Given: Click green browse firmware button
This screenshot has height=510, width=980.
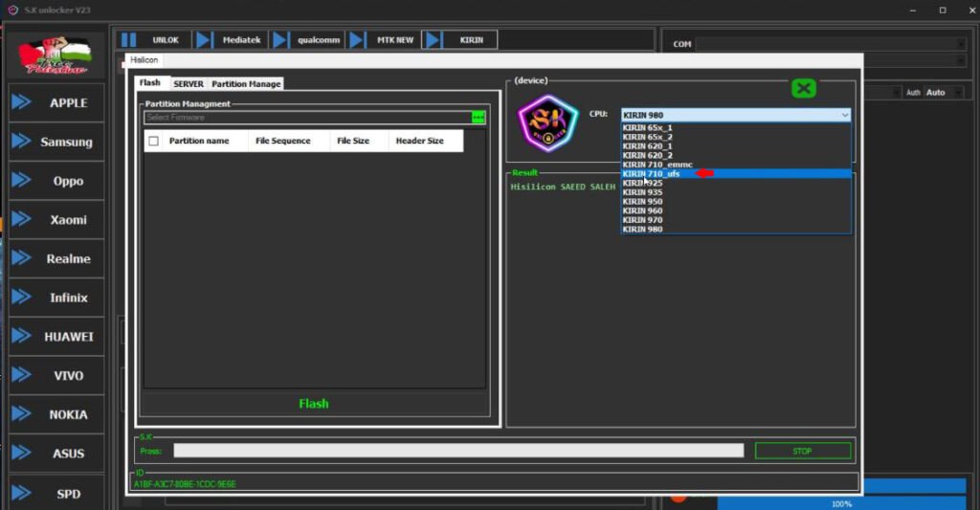Looking at the screenshot, I should tap(479, 118).
